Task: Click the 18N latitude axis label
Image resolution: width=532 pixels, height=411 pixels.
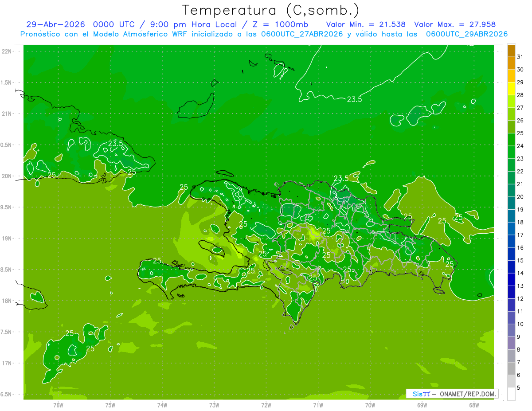Action: coord(8,301)
